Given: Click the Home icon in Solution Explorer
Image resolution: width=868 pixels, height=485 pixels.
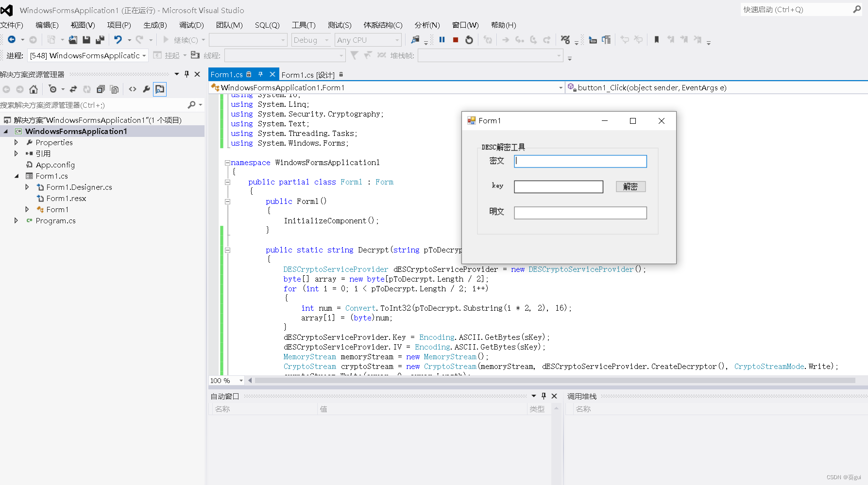Looking at the screenshot, I should [x=34, y=89].
